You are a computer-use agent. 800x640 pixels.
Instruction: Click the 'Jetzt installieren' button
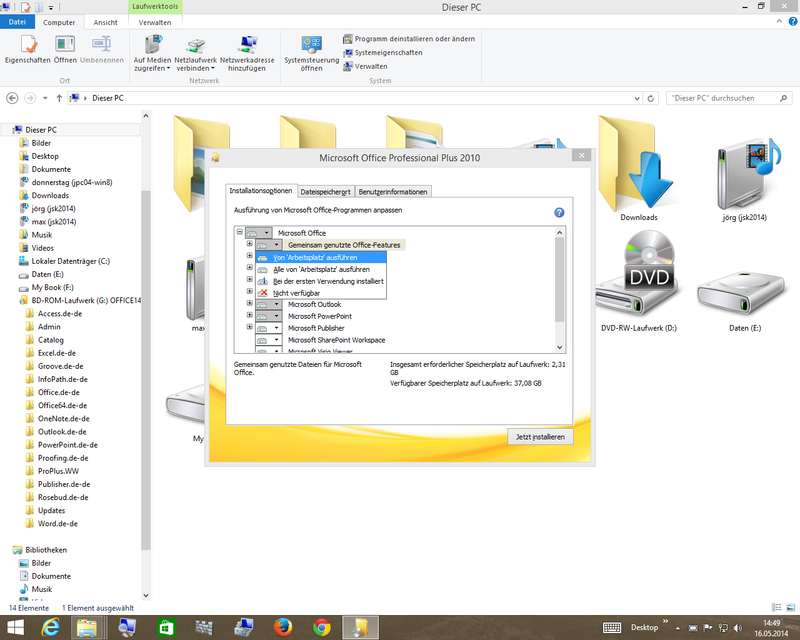[x=540, y=437]
